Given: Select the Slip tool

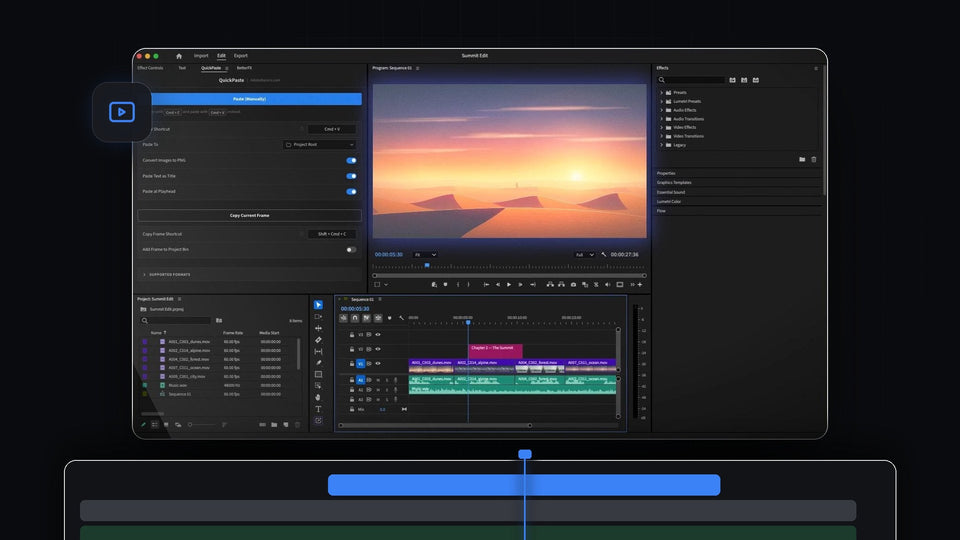Looking at the screenshot, I should tap(318, 351).
